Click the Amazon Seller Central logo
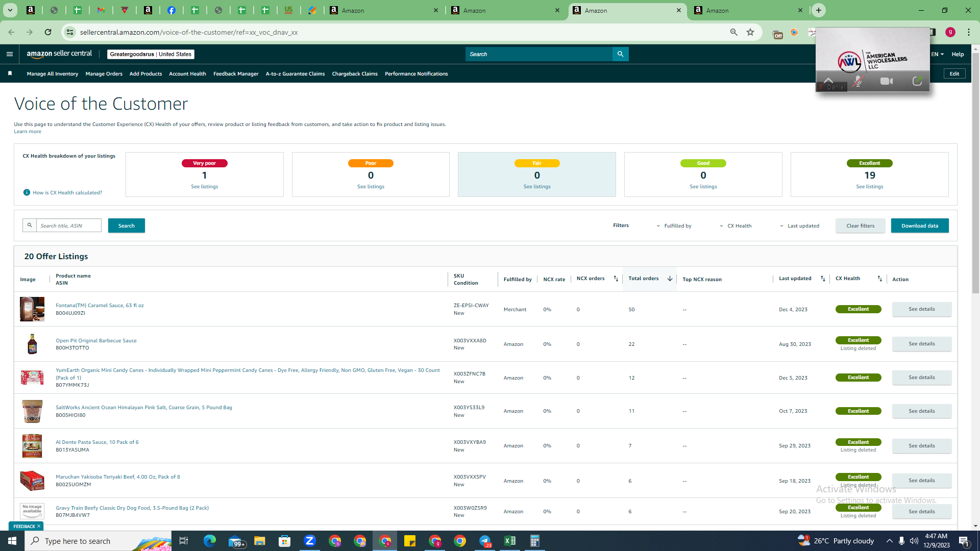Screen dimensions: 980x551 point(60,54)
